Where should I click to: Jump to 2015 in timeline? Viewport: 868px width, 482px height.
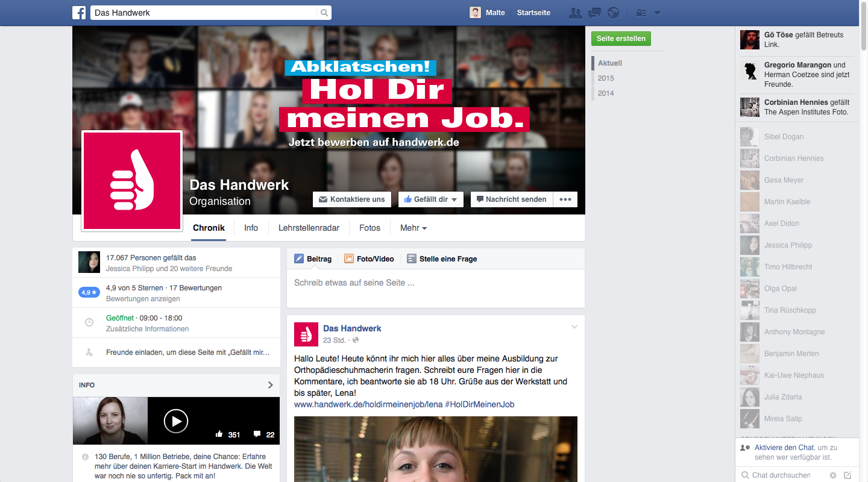pos(606,78)
